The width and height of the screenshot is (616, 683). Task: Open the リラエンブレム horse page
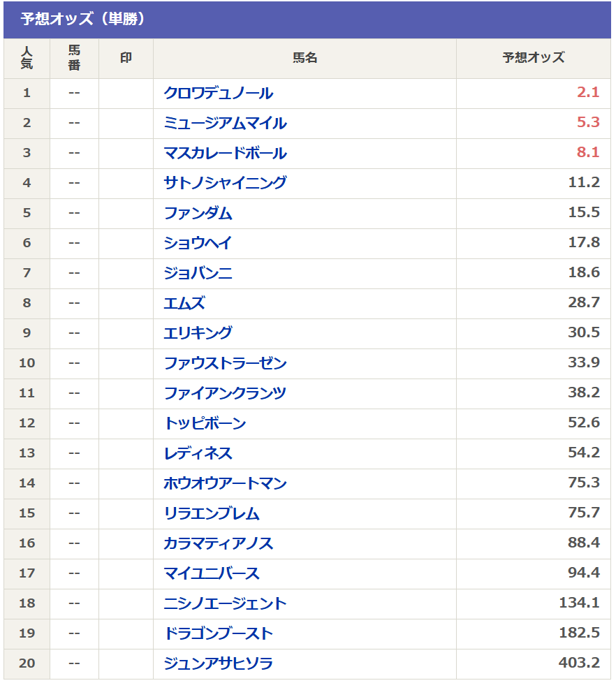(x=212, y=514)
